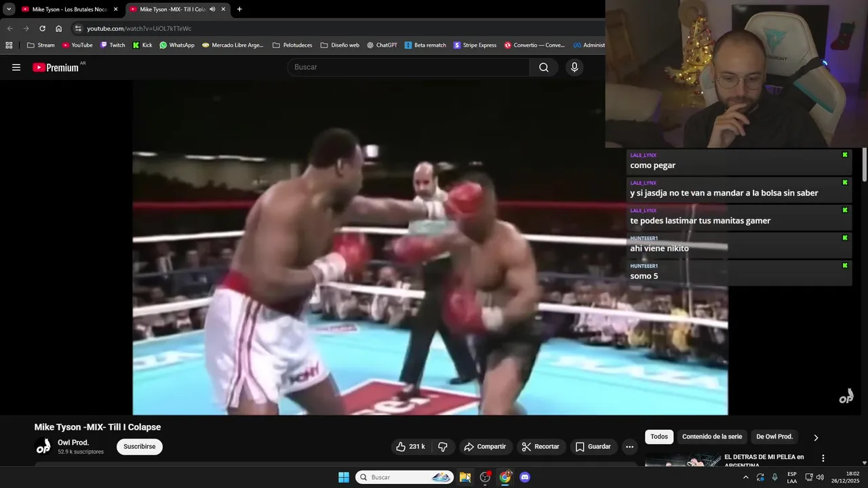Open the Mercado Libre Arge... bookmark
This screenshot has width=868, height=488.
pos(233,45)
